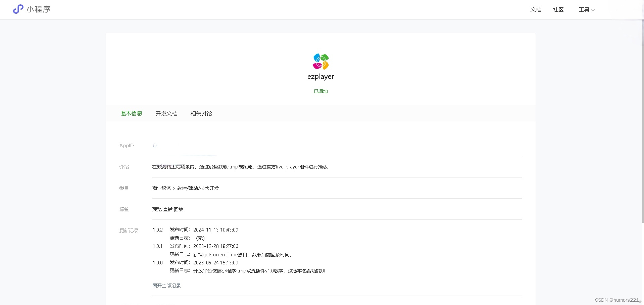Click release time 2023-12-28 18:27:00
The width and height of the screenshot is (644, 305).
click(x=216, y=246)
